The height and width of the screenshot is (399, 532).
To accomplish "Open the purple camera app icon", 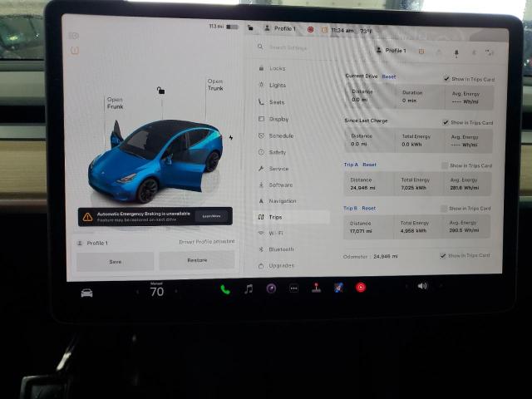I will 271,288.
